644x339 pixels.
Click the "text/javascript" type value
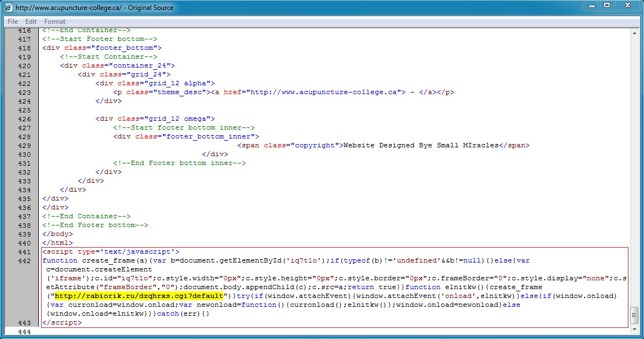point(137,252)
